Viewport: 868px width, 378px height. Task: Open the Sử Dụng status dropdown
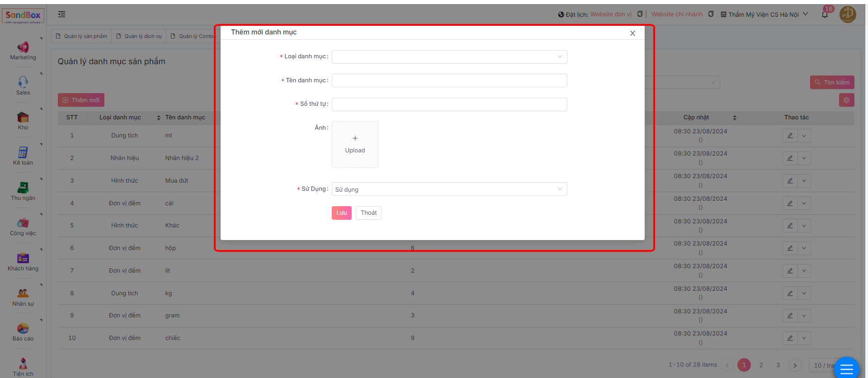click(449, 189)
